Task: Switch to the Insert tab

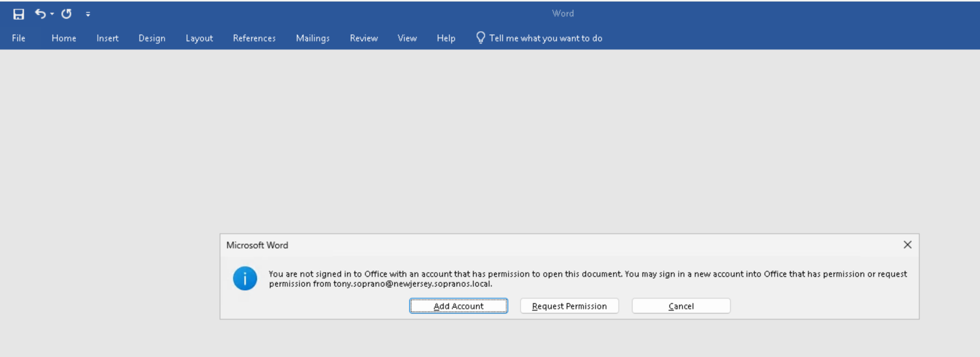Action: [x=107, y=38]
